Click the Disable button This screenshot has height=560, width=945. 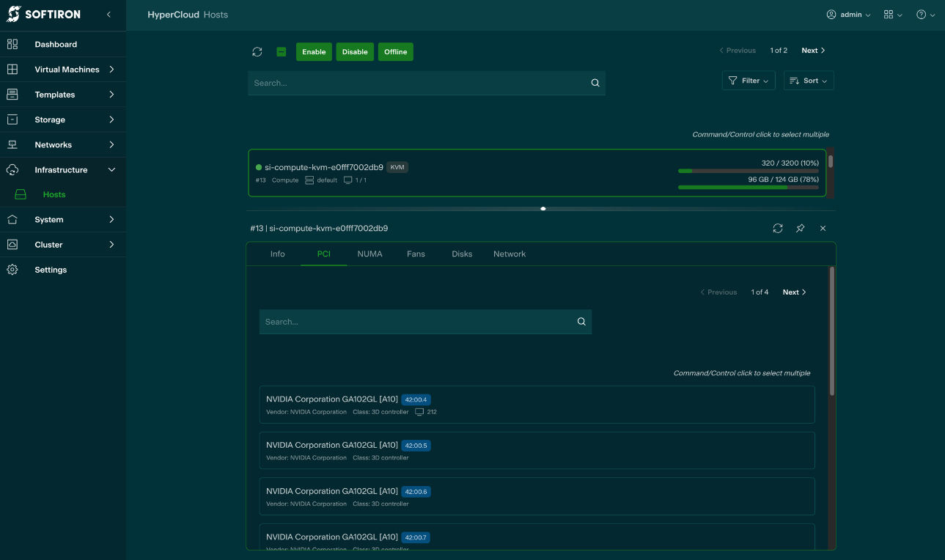(355, 52)
